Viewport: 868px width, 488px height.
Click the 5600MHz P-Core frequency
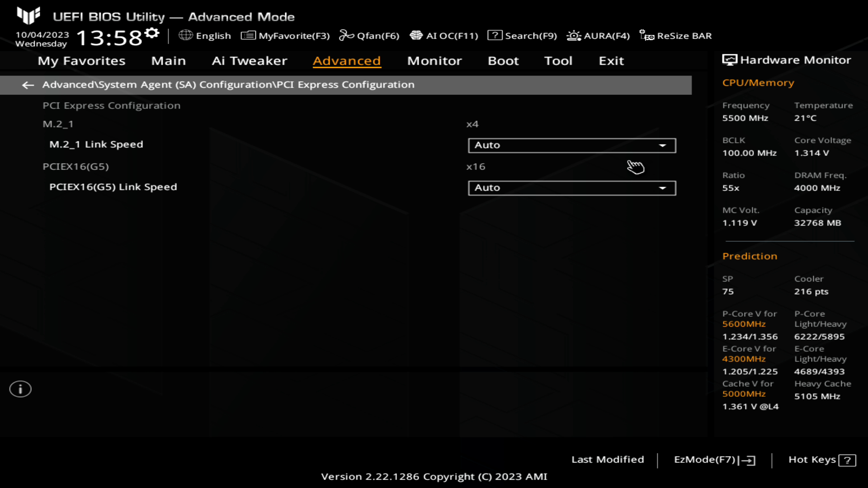[744, 324]
